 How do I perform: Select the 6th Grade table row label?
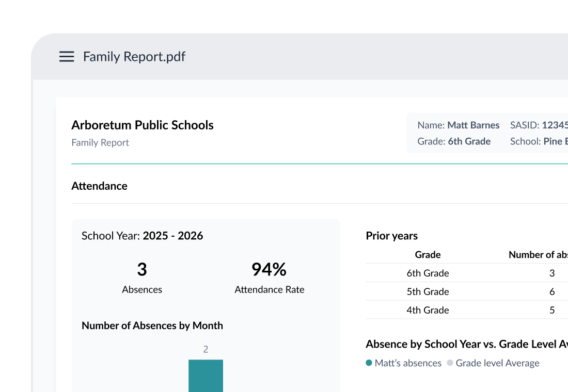[428, 273]
